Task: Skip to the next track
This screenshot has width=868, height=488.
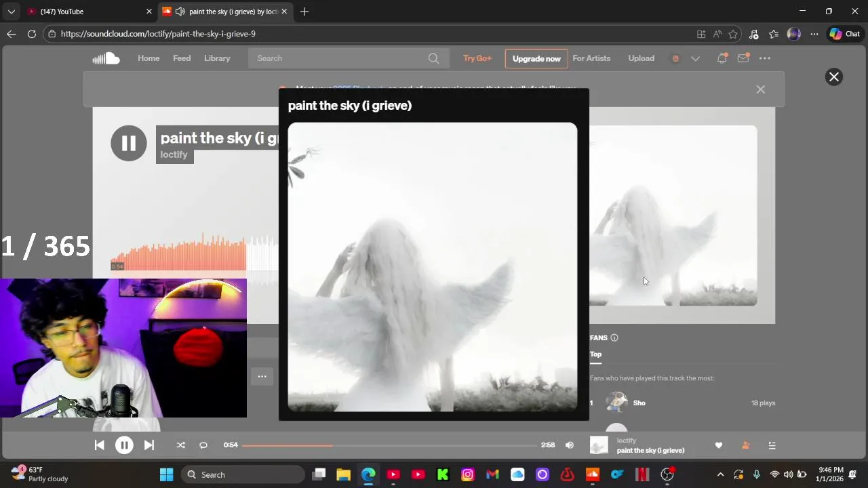Action: pos(149,445)
